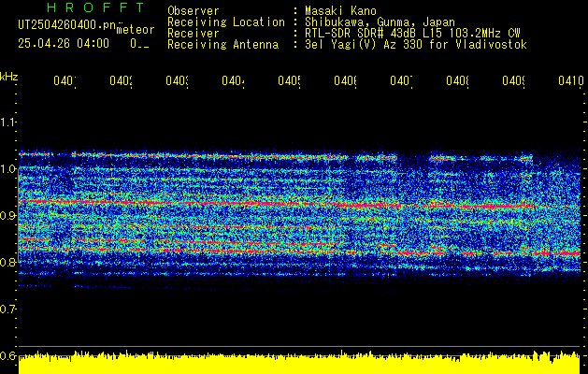Image resolution: width=588 pixels, height=374 pixels.
Task: Click the receiver text RTL-SDR SDR# 43dB
Action: [x=363, y=34]
